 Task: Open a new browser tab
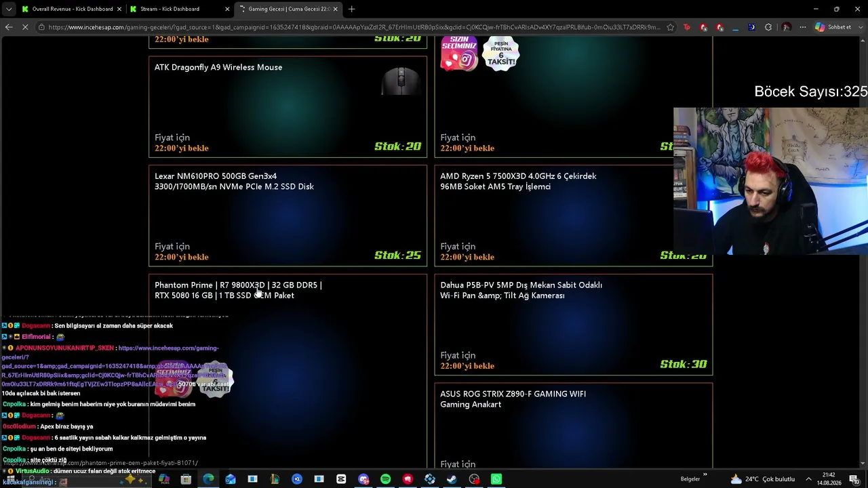pos(351,9)
